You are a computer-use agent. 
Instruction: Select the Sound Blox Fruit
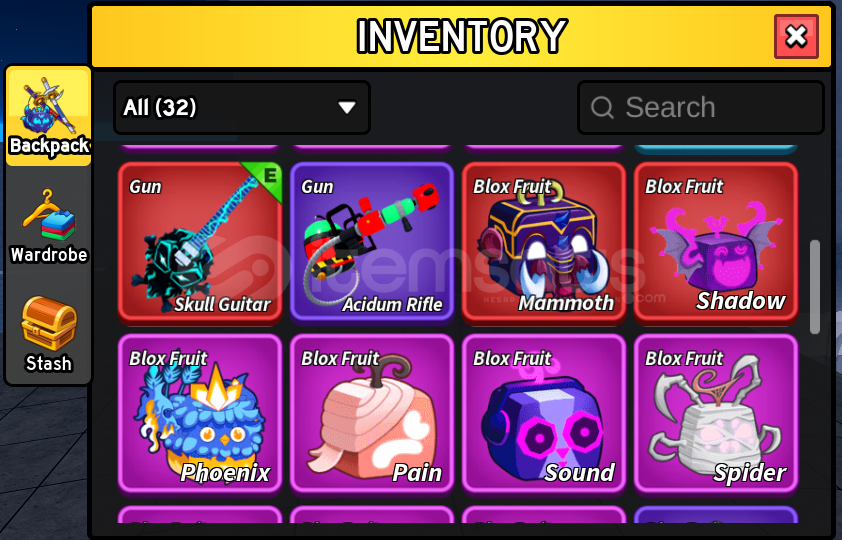coord(543,413)
